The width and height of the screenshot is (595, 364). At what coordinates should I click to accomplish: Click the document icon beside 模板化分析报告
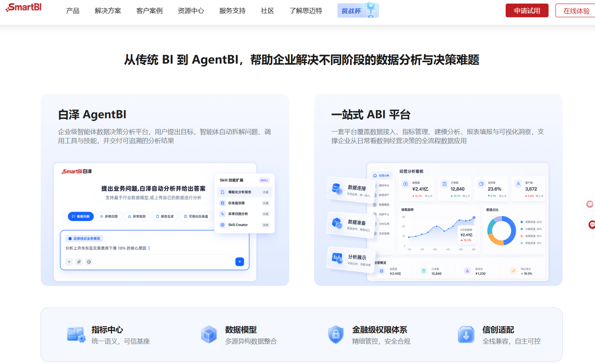[223, 192]
